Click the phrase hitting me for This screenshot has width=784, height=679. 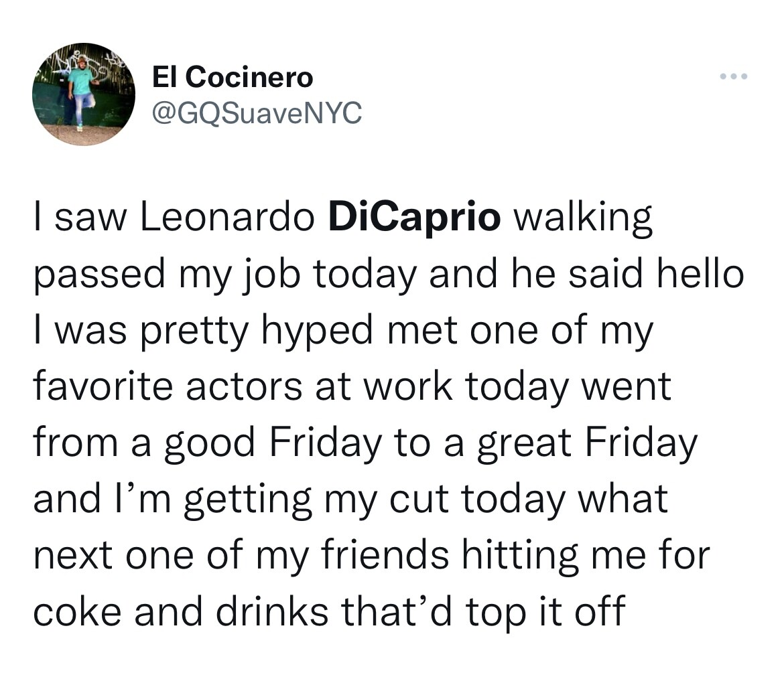(x=586, y=556)
